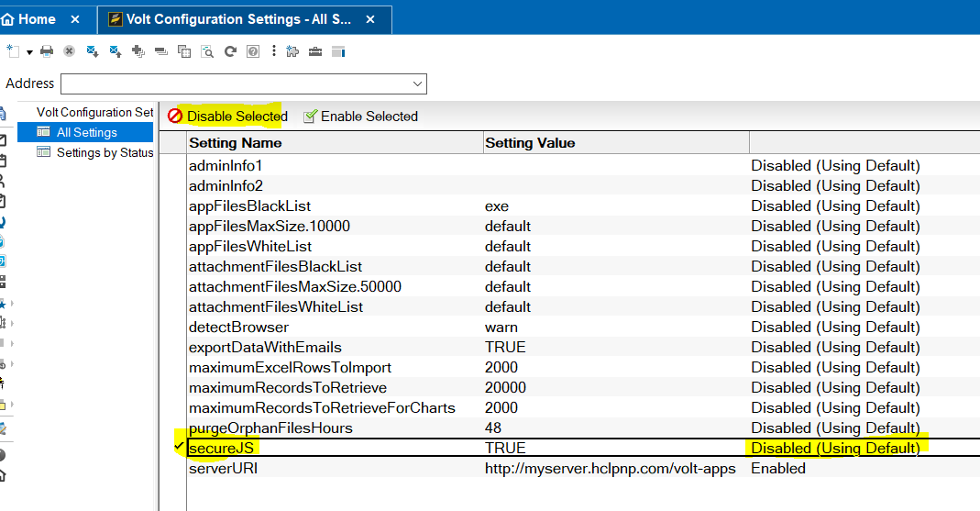The height and width of the screenshot is (511, 980).
Task: Close the Home tab
Action: [75, 19]
